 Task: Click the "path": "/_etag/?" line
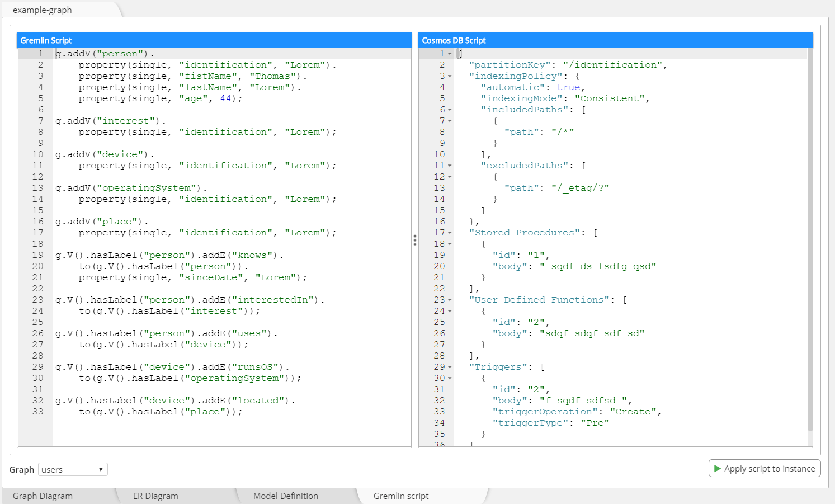point(556,188)
